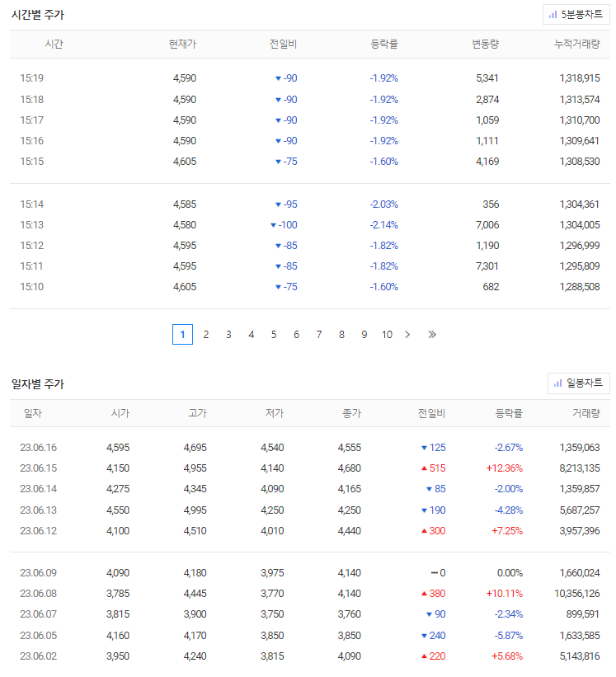Go to page 6
Viewport: 616px width, 677px height.
(297, 335)
